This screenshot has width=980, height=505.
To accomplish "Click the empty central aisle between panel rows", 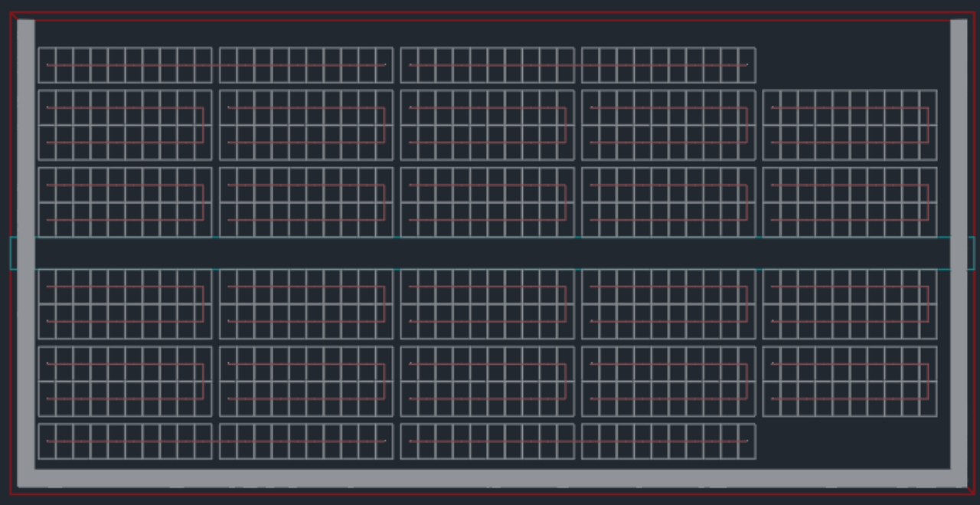I will pyautogui.click(x=490, y=253).
